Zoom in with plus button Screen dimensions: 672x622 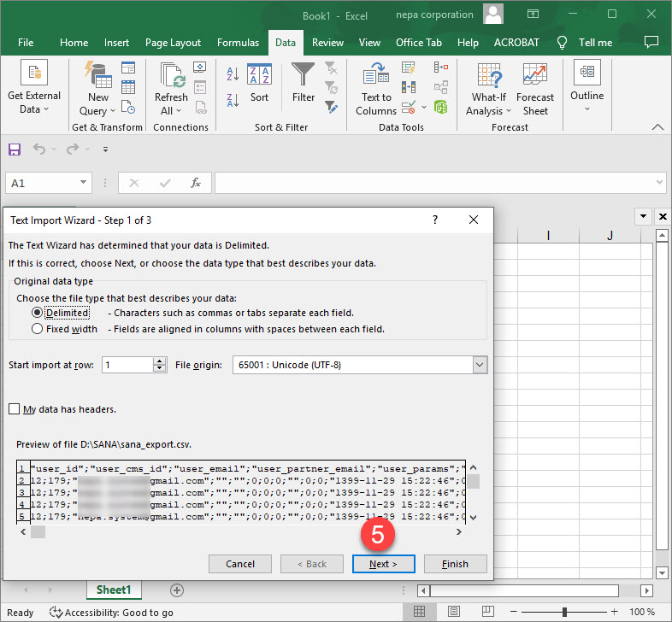pyautogui.click(x=615, y=612)
